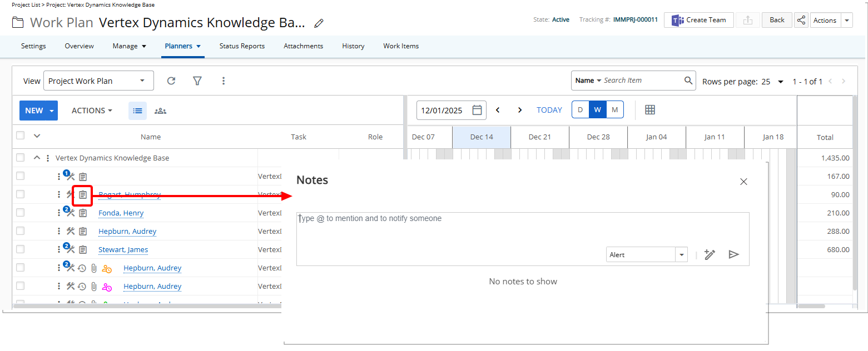Click the refresh icon beside the View dropdown

pyautogui.click(x=171, y=81)
